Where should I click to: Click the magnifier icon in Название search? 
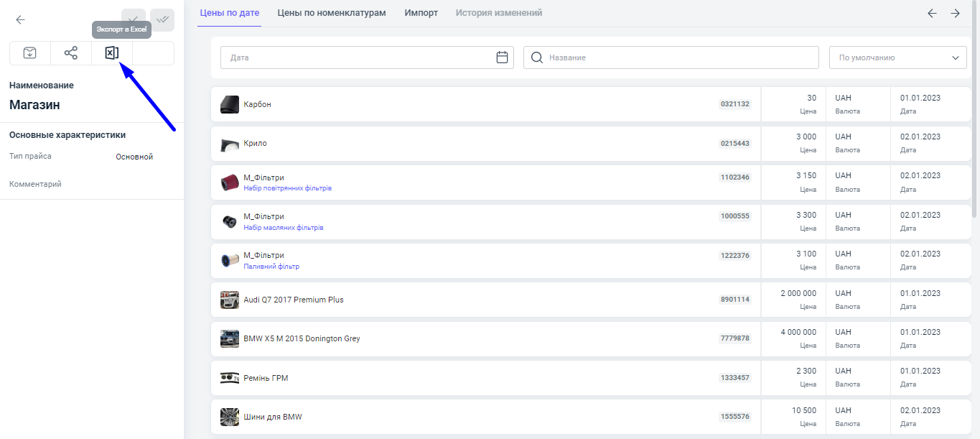537,57
